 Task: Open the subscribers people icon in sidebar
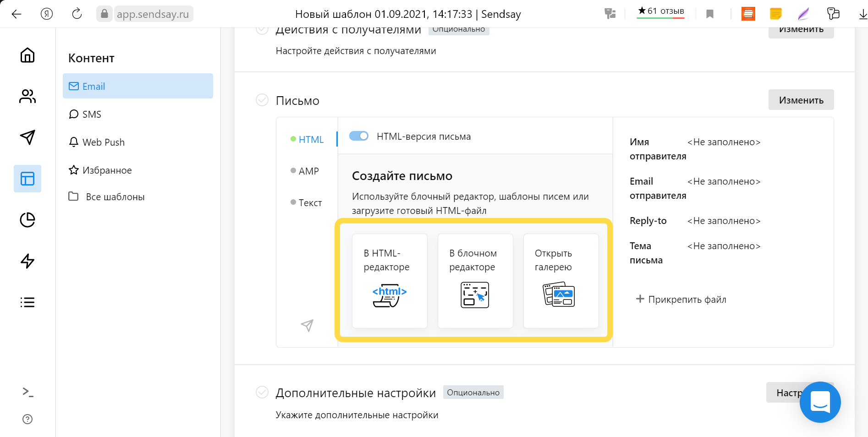click(x=27, y=96)
